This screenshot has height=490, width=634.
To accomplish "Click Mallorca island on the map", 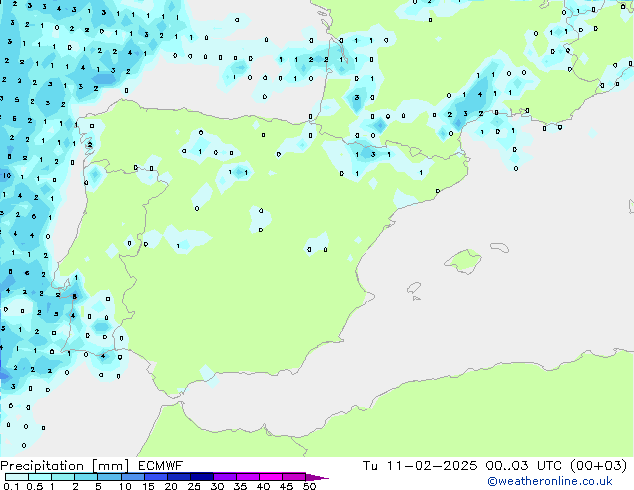I will pyautogui.click(x=463, y=261).
